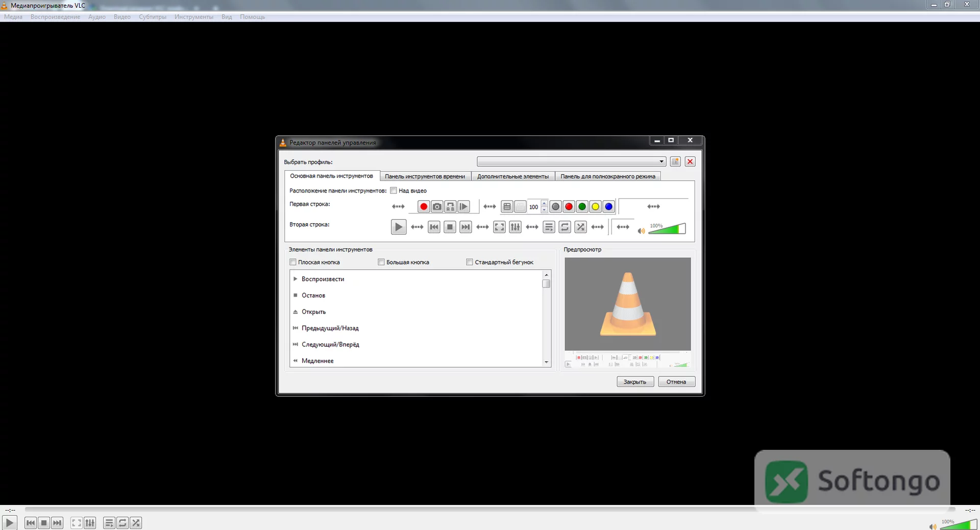This screenshot has height=530, width=980.
Task: Click the A-B loop icon in editor
Action: (x=450, y=207)
